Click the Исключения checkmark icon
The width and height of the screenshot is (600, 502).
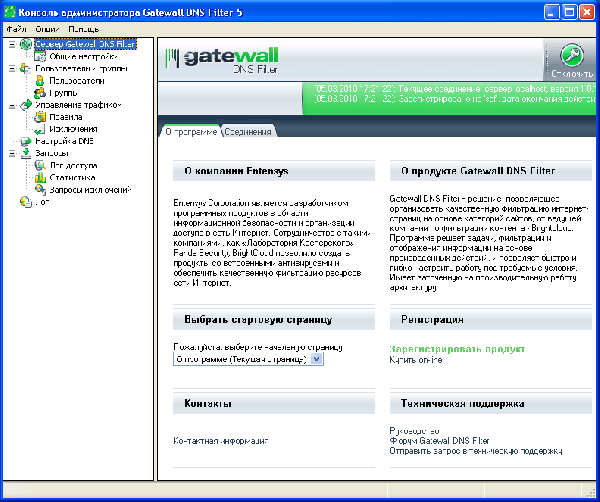[40, 129]
